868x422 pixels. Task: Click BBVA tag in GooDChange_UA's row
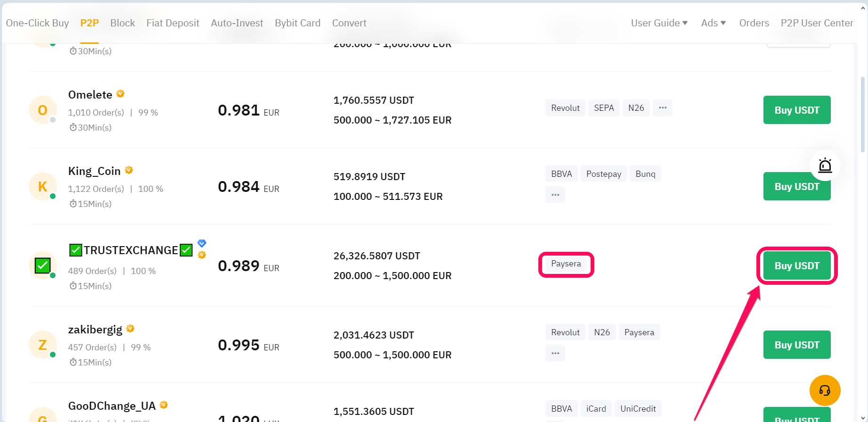click(x=561, y=408)
